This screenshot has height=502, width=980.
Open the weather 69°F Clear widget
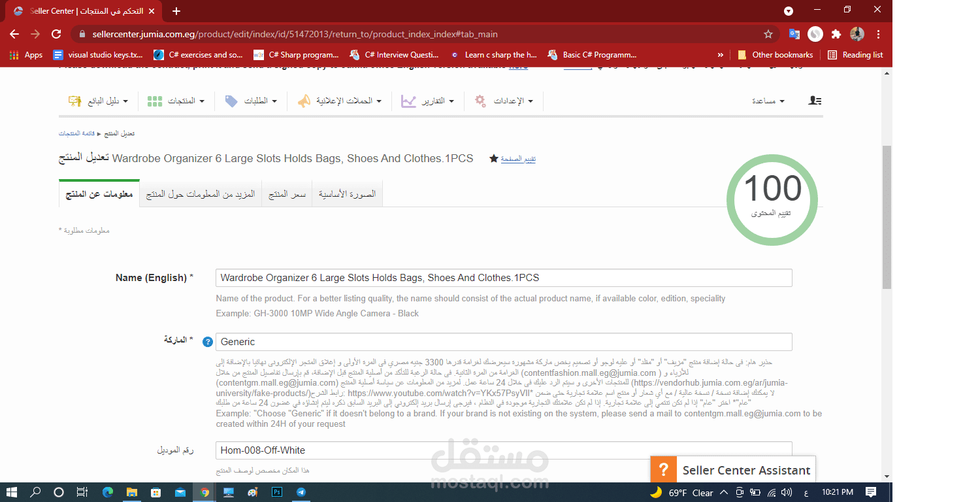[681, 493]
